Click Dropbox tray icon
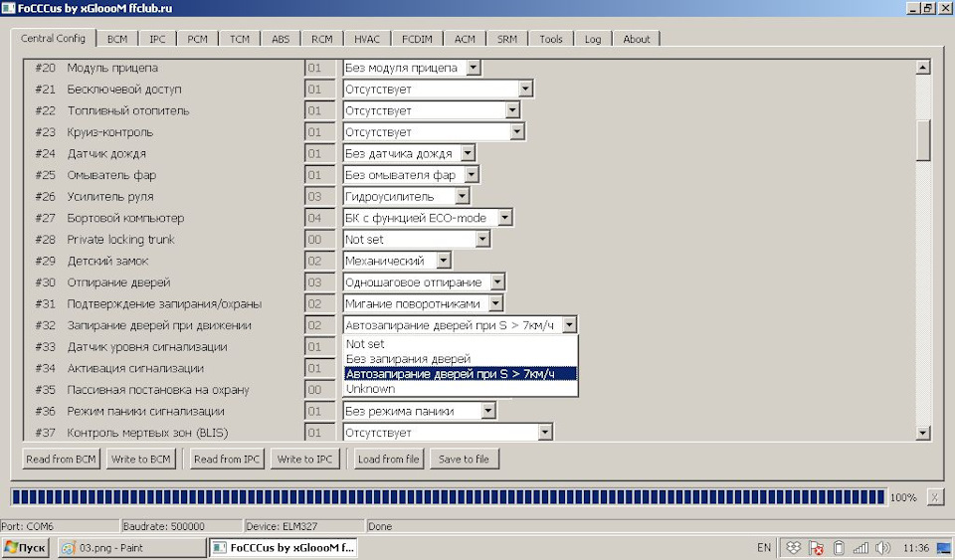 [x=794, y=548]
